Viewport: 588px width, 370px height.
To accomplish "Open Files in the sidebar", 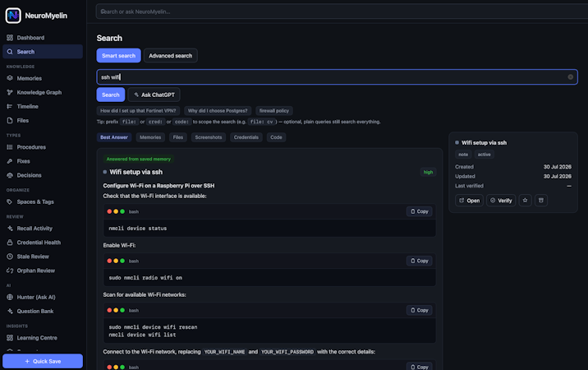I will (43, 121).
